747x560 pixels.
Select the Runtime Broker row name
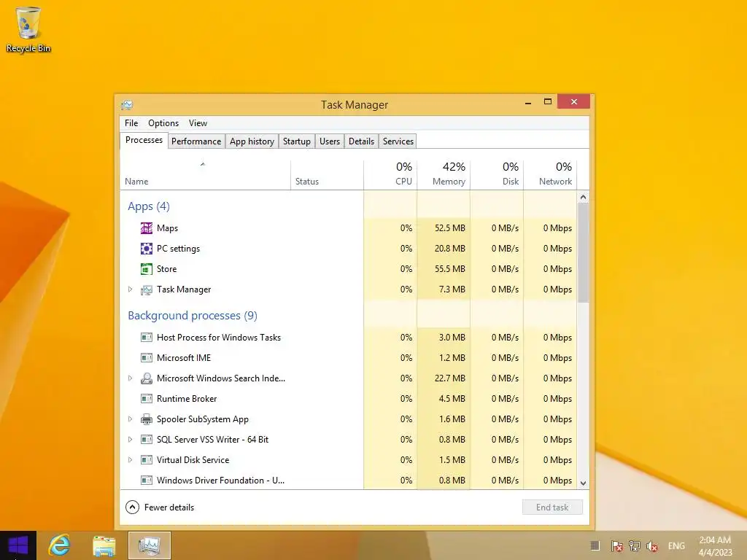click(187, 399)
